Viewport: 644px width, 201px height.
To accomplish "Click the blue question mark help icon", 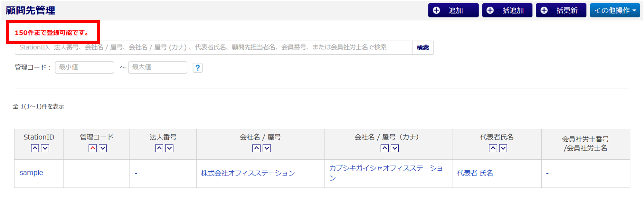I will pos(198,68).
